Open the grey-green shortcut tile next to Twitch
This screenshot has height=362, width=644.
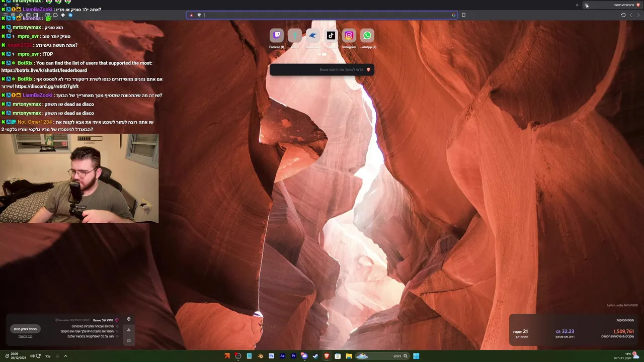pos(295,35)
